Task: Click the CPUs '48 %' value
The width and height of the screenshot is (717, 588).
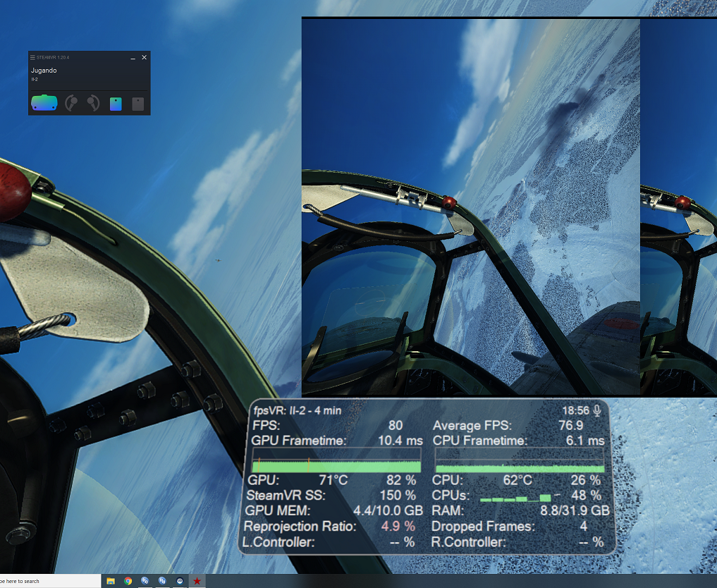Action: click(586, 496)
